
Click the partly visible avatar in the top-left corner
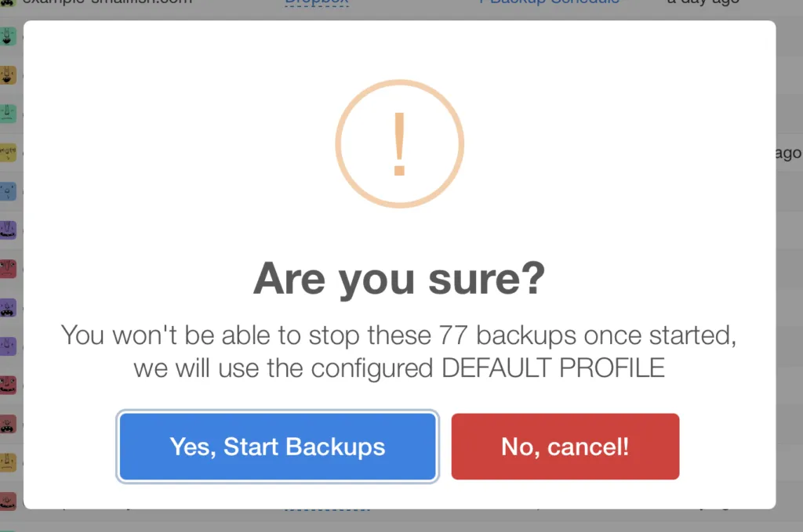click(x=7, y=3)
